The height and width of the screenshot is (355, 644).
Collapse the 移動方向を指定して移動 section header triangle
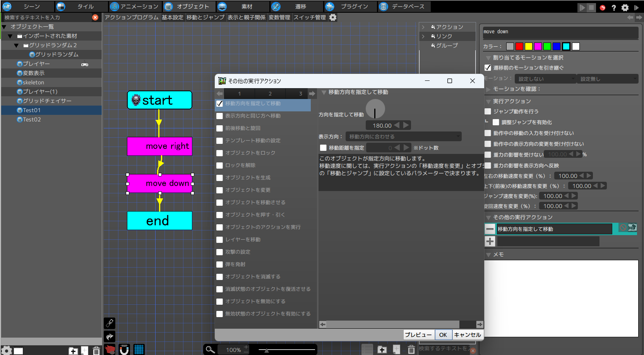coord(324,92)
